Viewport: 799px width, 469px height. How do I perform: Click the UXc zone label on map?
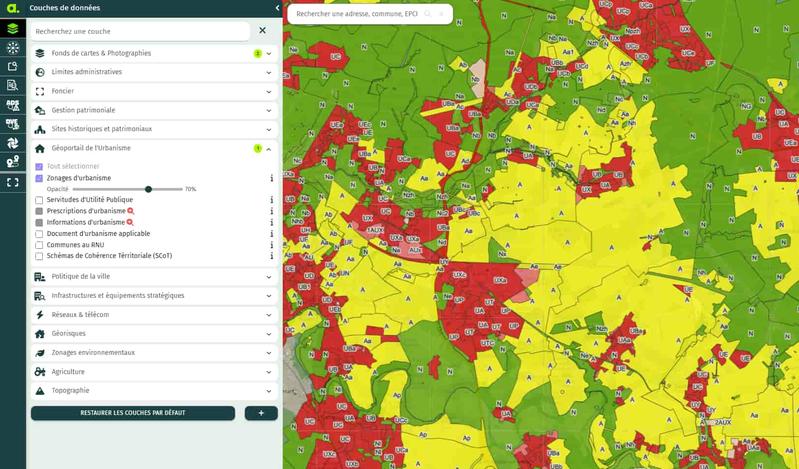coord(459,275)
